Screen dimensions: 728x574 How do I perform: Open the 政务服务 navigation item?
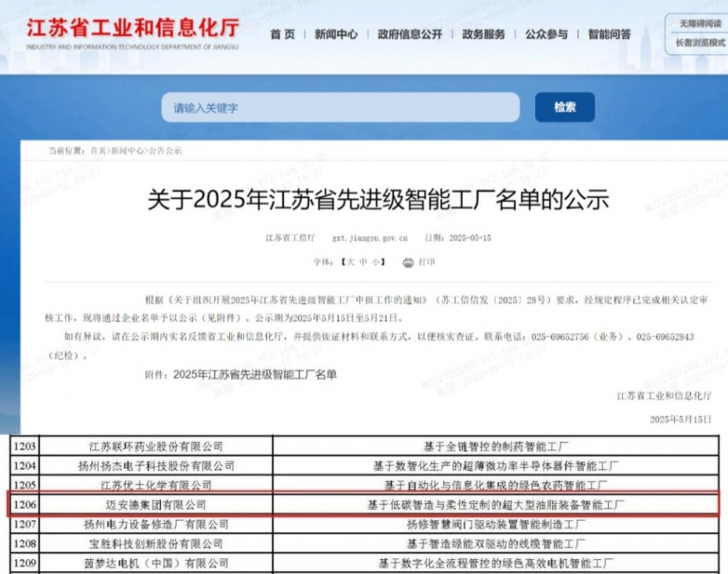[x=483, y=34]
